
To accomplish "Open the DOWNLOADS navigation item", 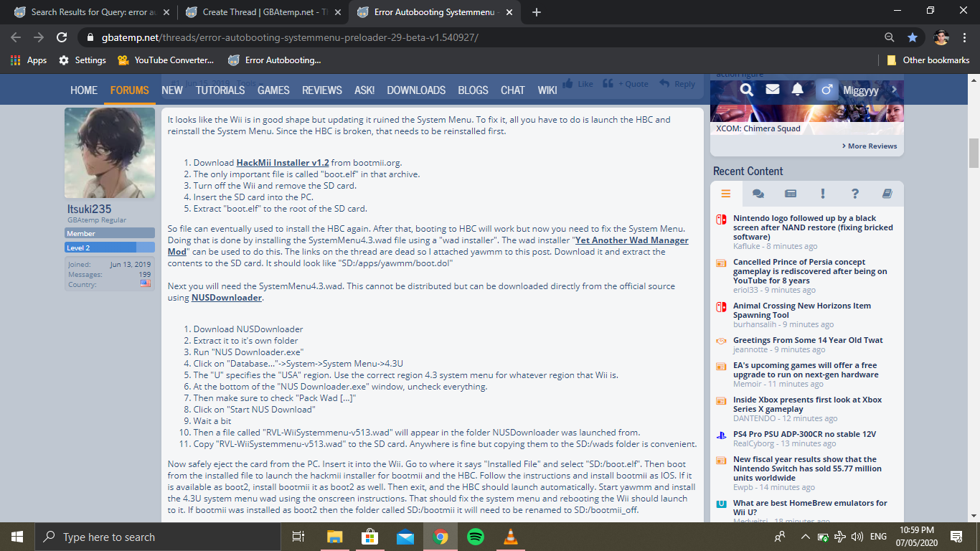I will 416,90.
